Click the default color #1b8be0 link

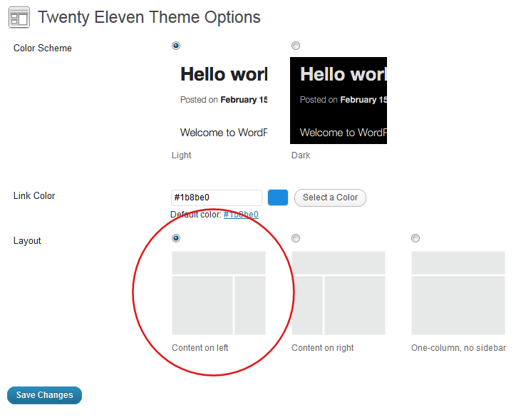pos(241,214)
